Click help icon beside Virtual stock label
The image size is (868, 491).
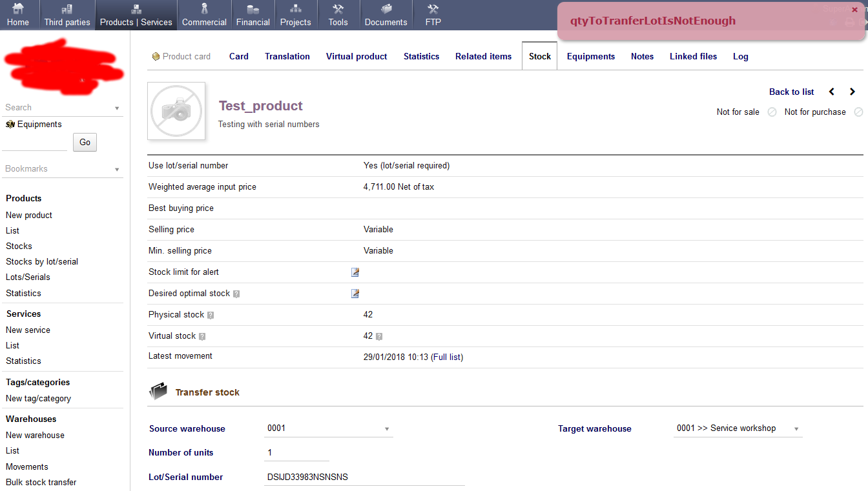point(202,337)
